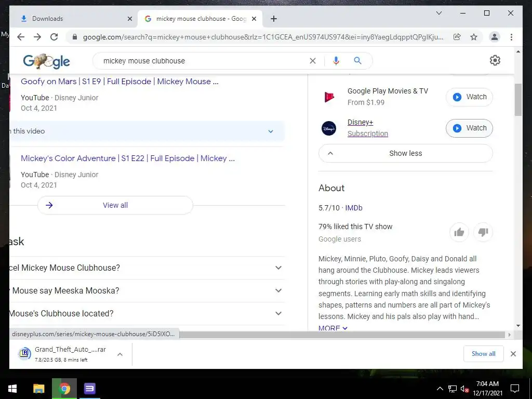The image size is (532, 399).
Task: Click the Chrome taskbar icon
Action: tap(64, 389)
